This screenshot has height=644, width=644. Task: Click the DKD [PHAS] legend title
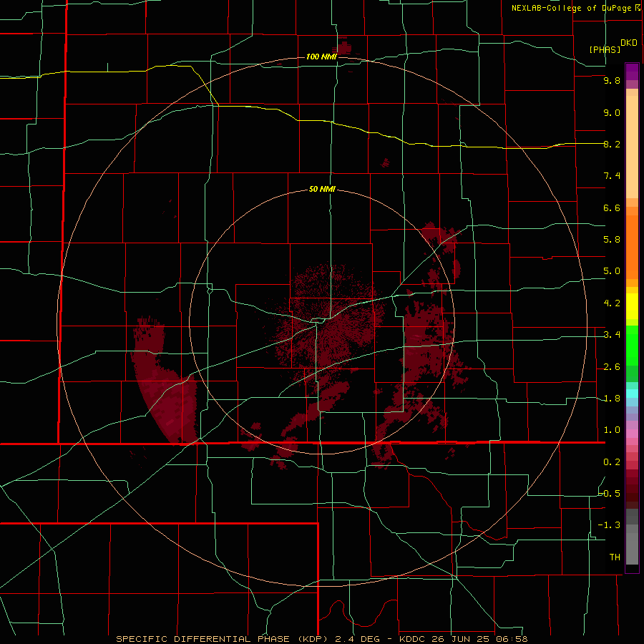tap(612, 46)
